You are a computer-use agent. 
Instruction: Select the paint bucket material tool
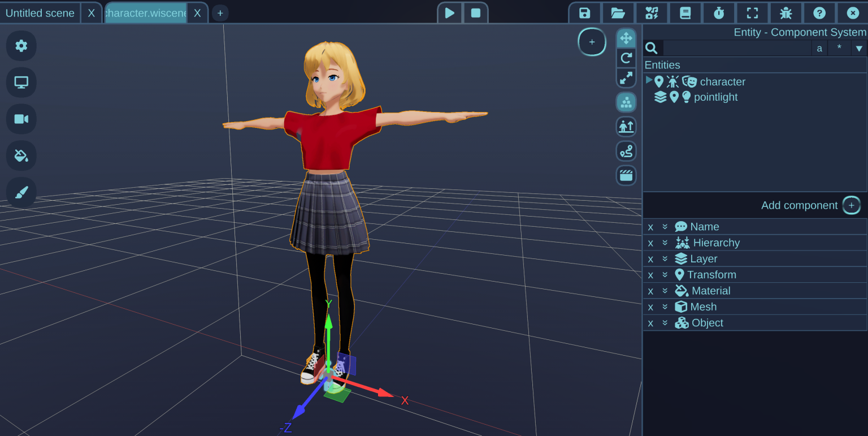[x=21, y=156]
